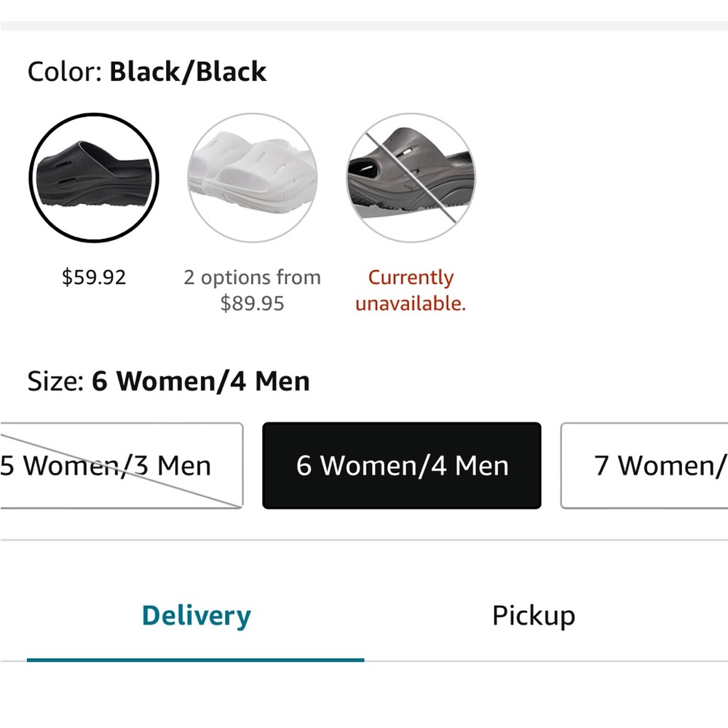The width and height of the screenshot is (728, 728).
Task: Switch to the Pickup tab
Action: click(534, 616)
